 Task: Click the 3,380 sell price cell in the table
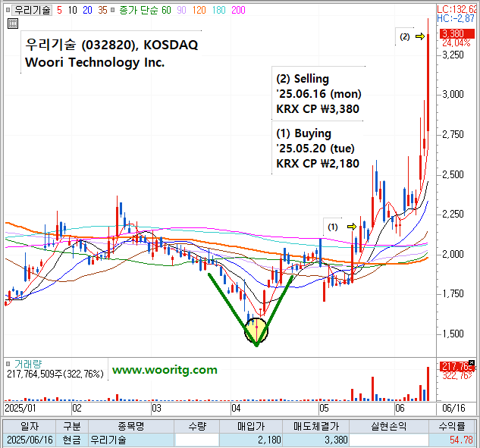pos(316,440)
